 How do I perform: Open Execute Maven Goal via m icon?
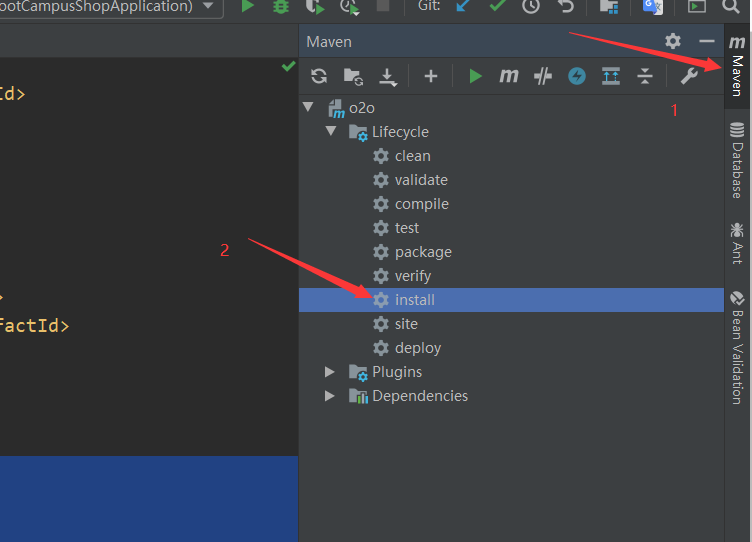pos(509,76)
